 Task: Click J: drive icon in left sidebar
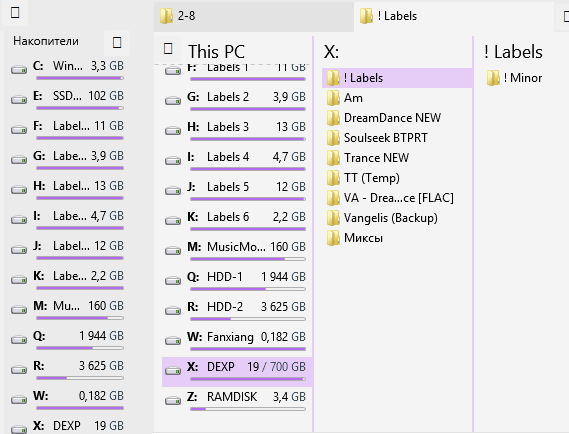[x=19, y=250]
